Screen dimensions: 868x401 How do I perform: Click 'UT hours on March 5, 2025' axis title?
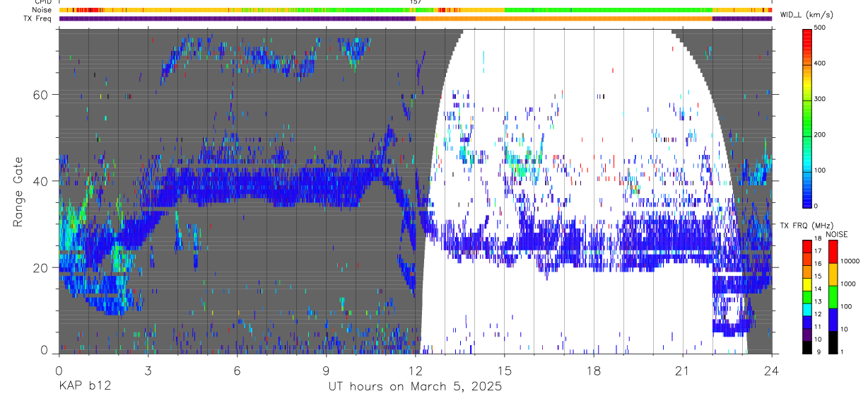coord(415,387)
